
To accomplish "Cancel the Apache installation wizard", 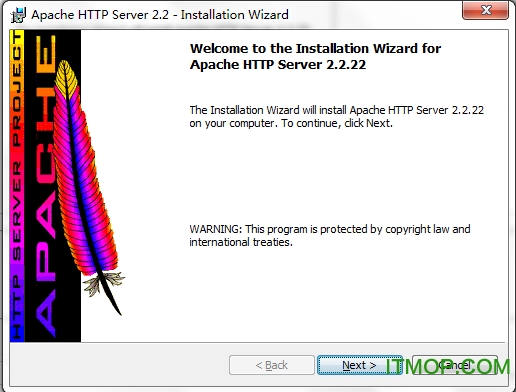I will tap(455, 365).
